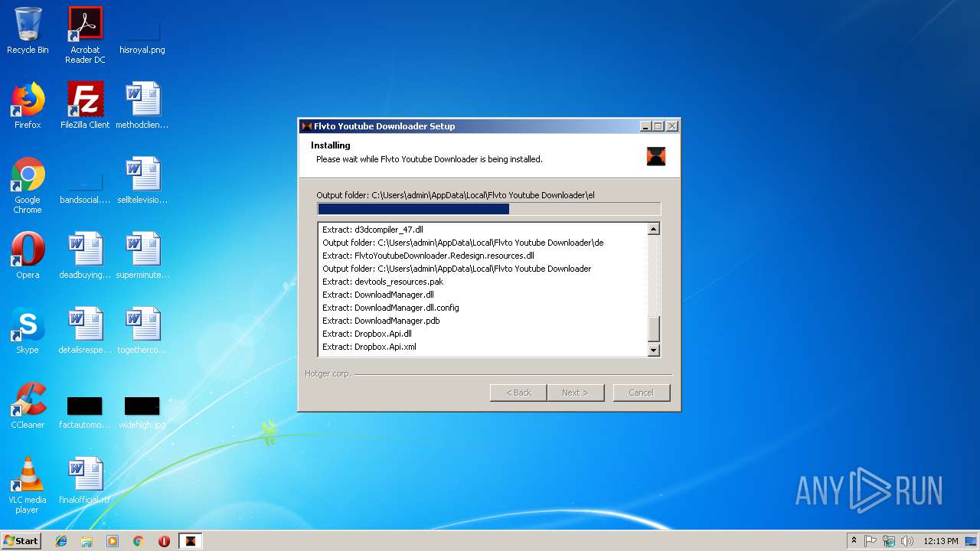Viewport: 980px width, 551px height.
Task: Select the detailsrespe... Word document
Action: [x=85, y=331]
